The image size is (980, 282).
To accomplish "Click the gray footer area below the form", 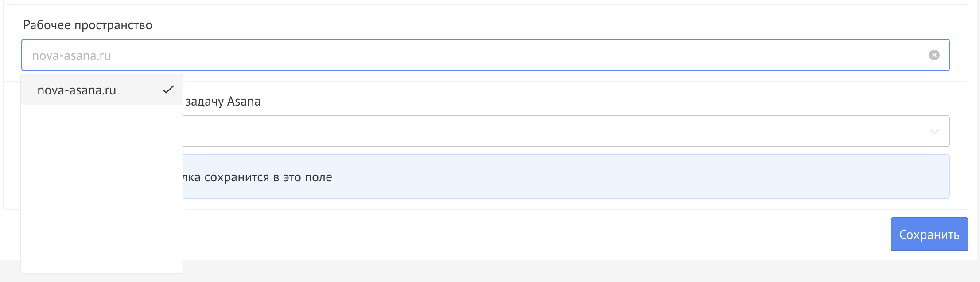I will click(x=487, y=271).
